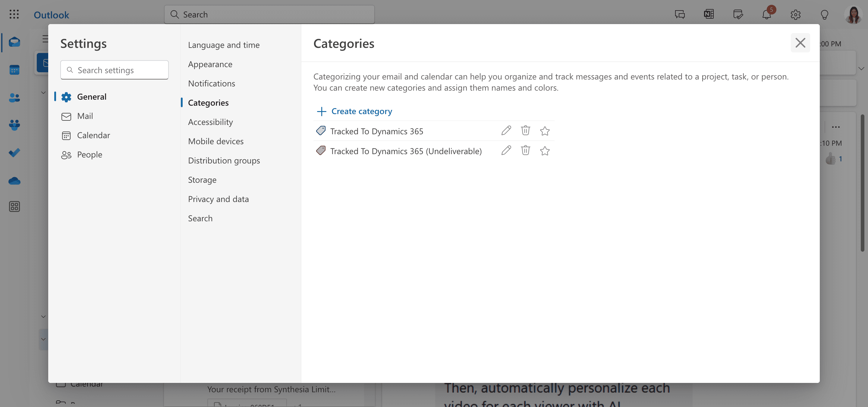Open Notifications settings
The width and height of the screenshot is (868, 407).
click(211, 83)
